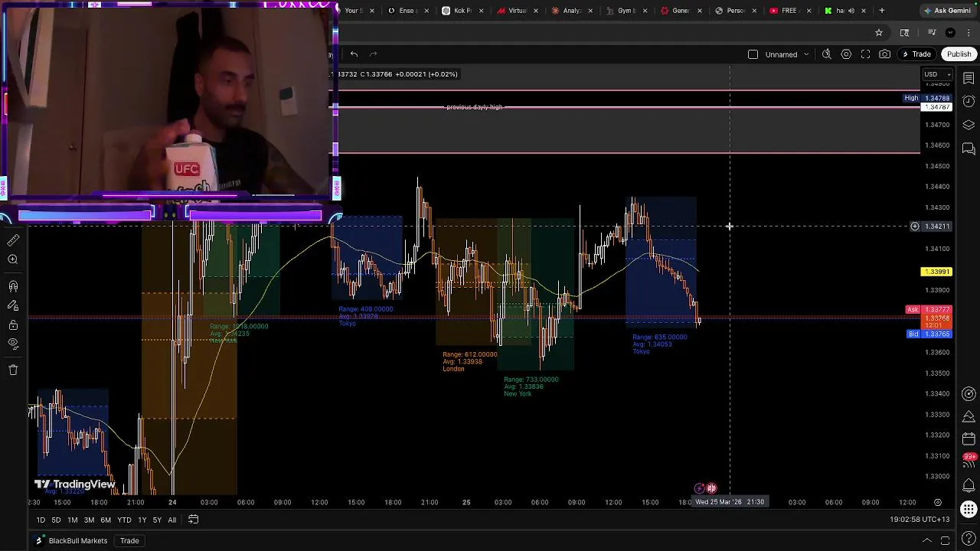Select the 5D time range

click(x=56, y=520)
